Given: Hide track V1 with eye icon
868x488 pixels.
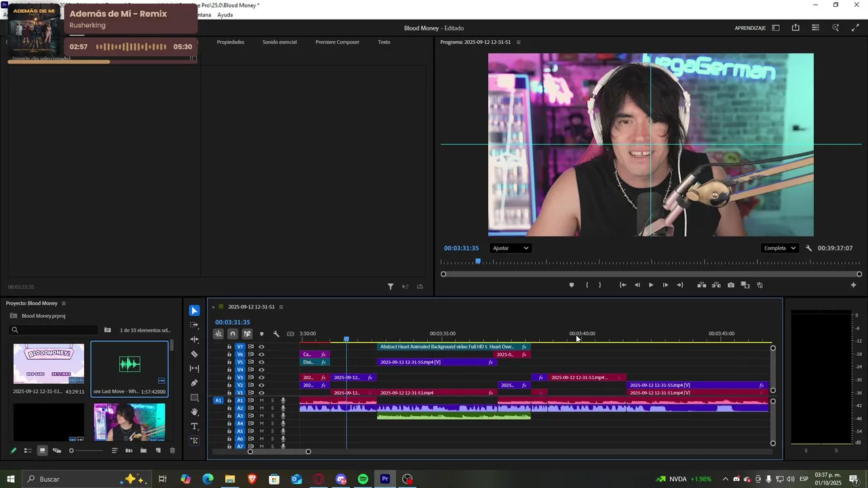Looking at the screenshot, I should [262, 393].
